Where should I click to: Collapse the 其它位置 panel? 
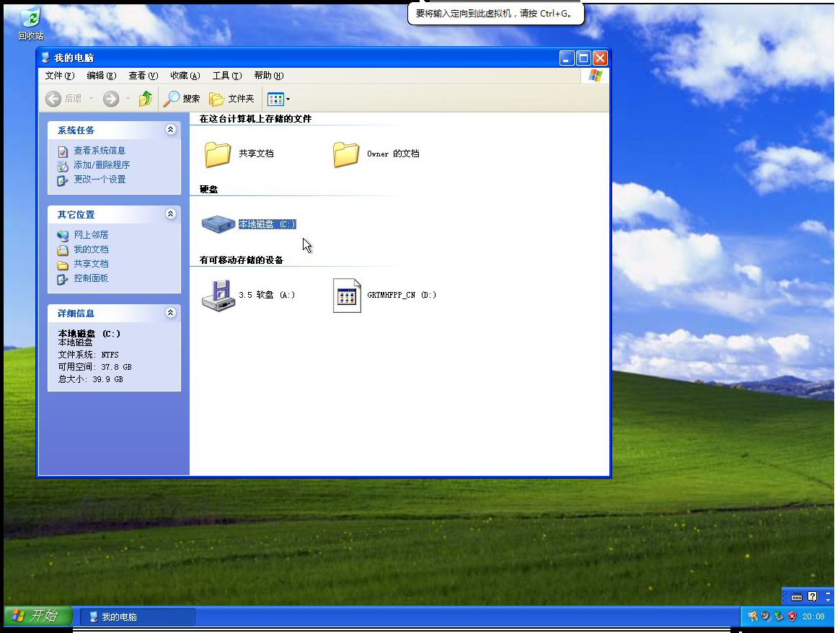(x=171, y=214)
